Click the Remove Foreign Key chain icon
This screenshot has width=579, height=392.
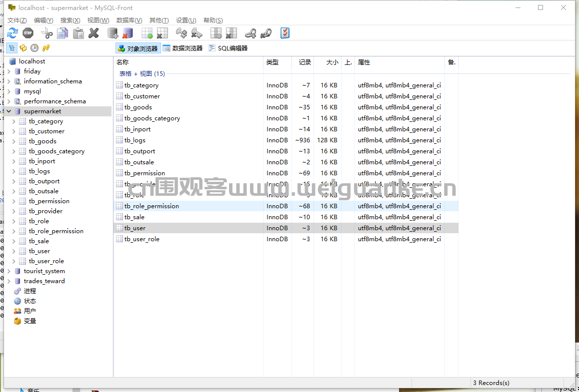tap(266, 33)
